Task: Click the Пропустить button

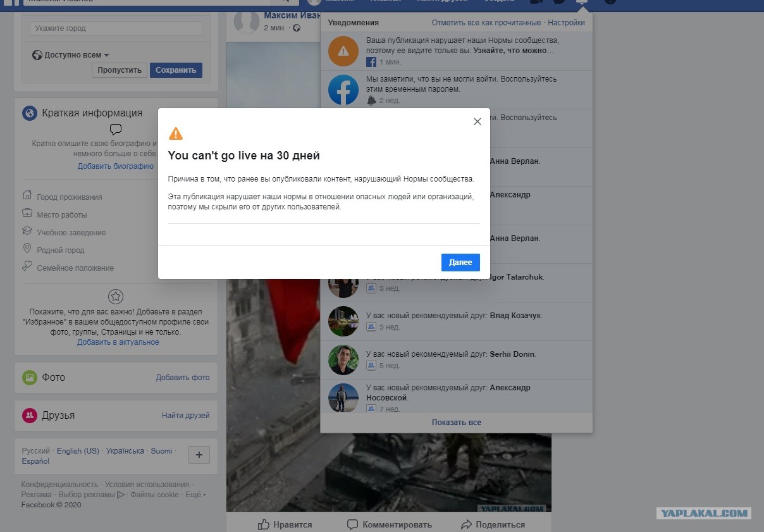Action: 120,70
